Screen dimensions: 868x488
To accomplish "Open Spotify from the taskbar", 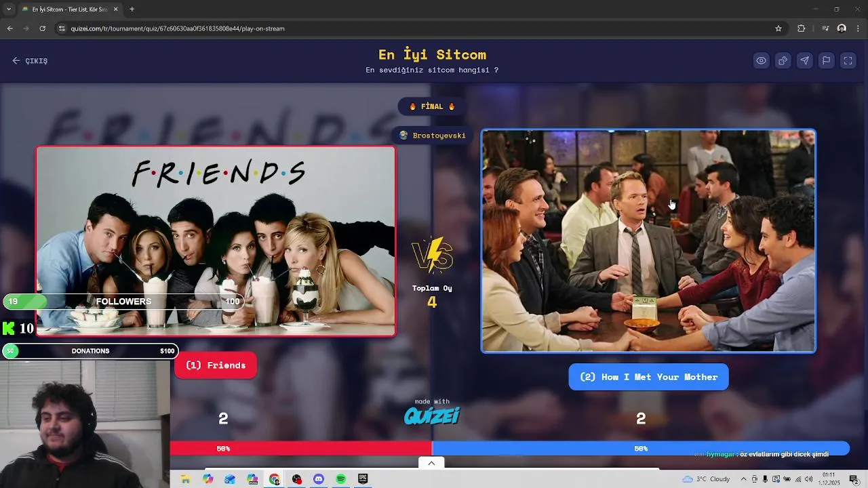I will (341, 479).
